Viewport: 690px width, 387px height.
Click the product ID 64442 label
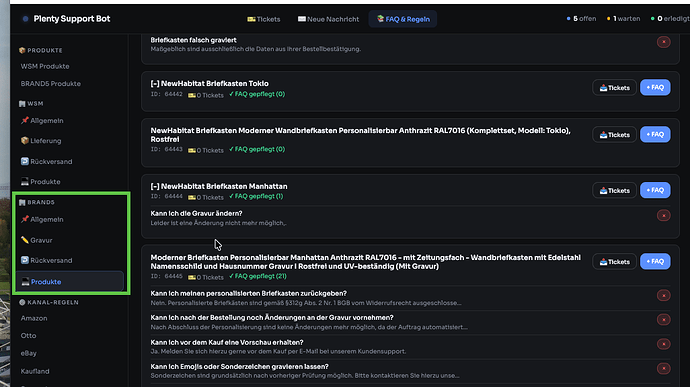click(x=166, y=94)
